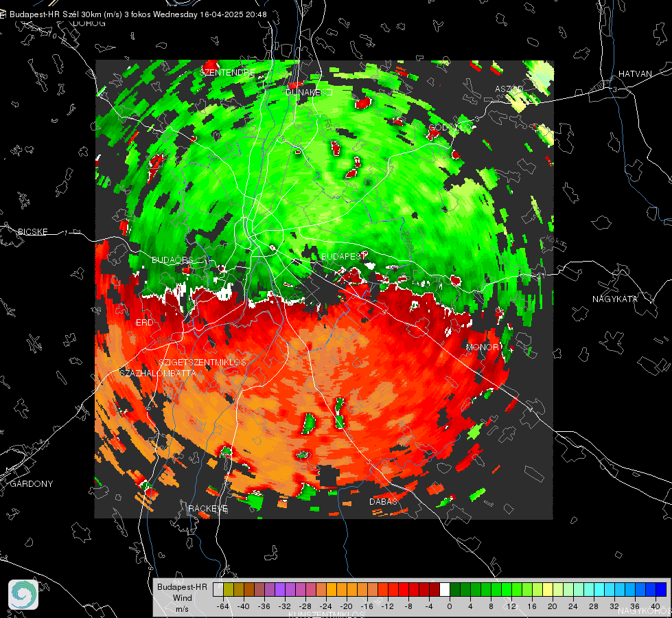This screenshot has height=618, width=672.
Task: Click the -12 value on the legend scale
Action: 387,606
